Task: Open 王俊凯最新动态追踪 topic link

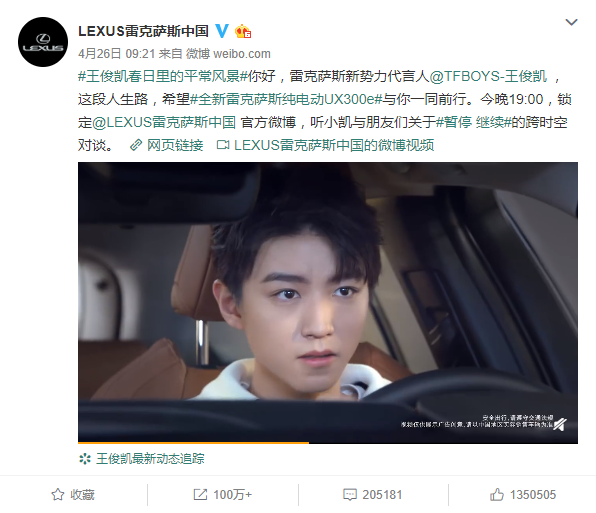Action: click(x=142, y=459)
